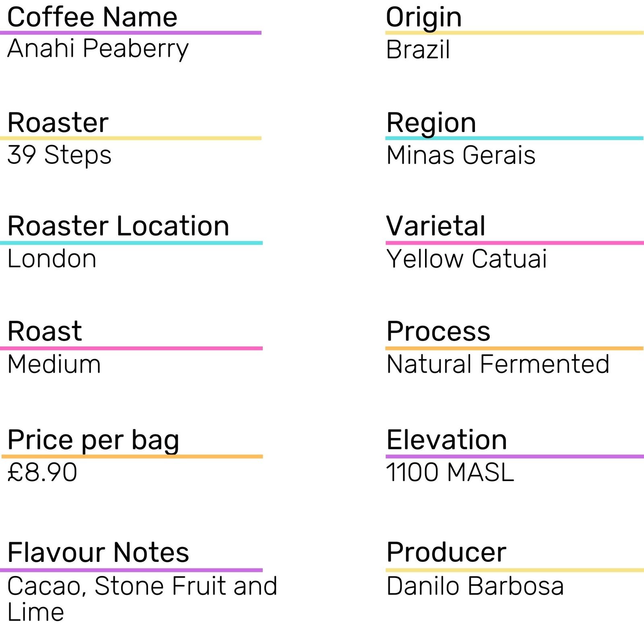Screen dimensions: 644x644
Task: Select the London location value
Action: pyautogui.click(x=52, y=259)
